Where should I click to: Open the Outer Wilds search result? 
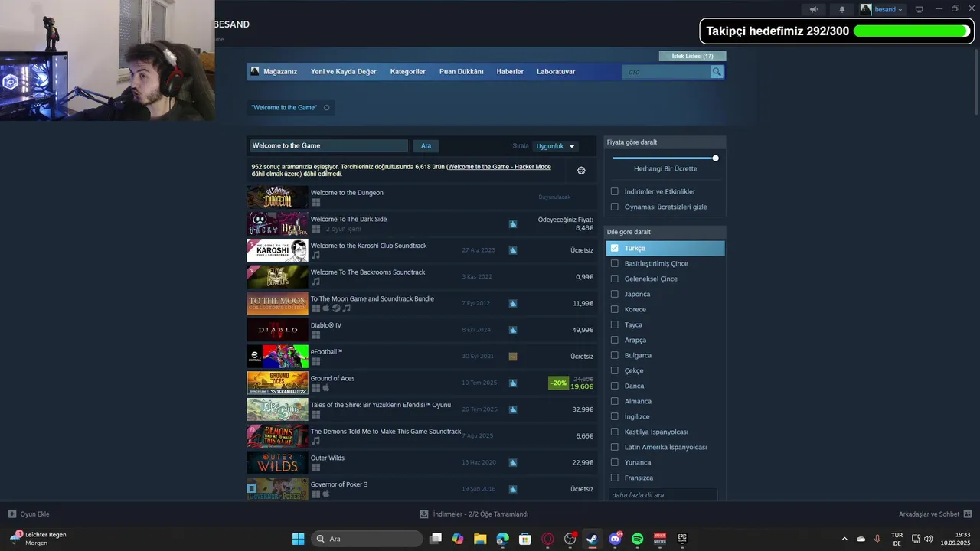(x=421, y=462)
